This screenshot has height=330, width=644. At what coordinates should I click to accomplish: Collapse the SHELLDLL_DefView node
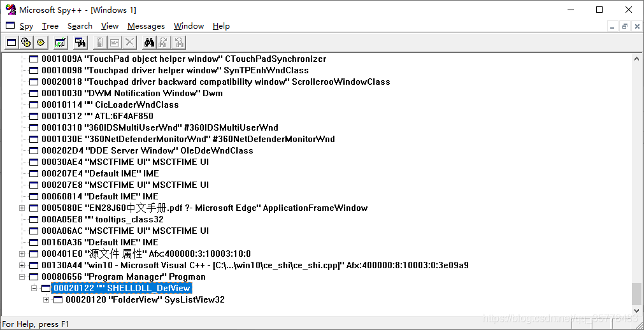(34, 289)
